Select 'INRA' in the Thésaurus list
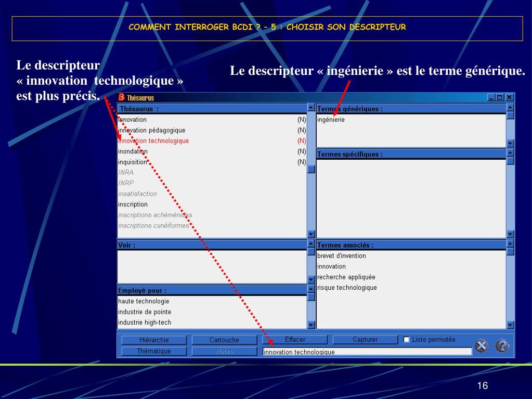The height and width of the screenshot is (399, 532). (x=126, y=172)
